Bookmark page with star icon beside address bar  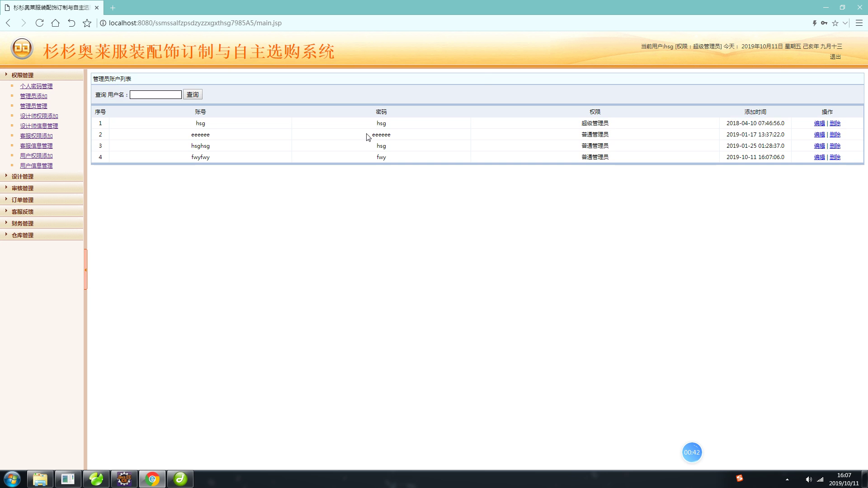(87, 23)
